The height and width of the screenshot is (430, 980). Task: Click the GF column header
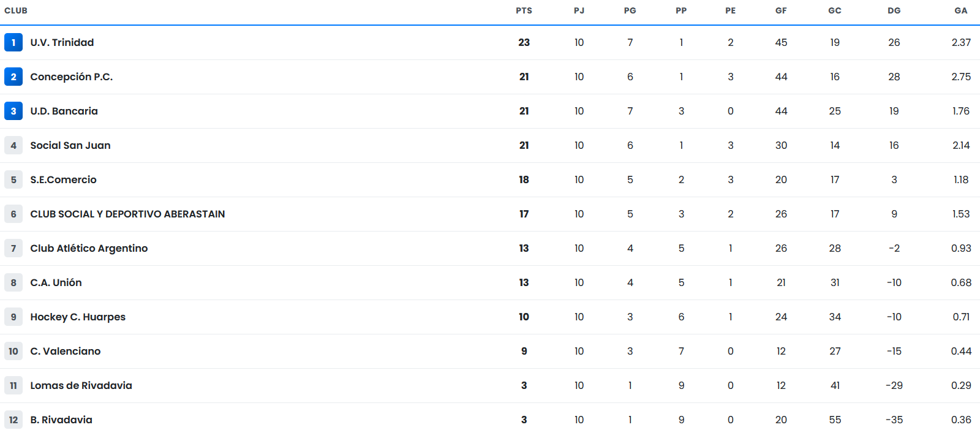[x=781, y=10]
